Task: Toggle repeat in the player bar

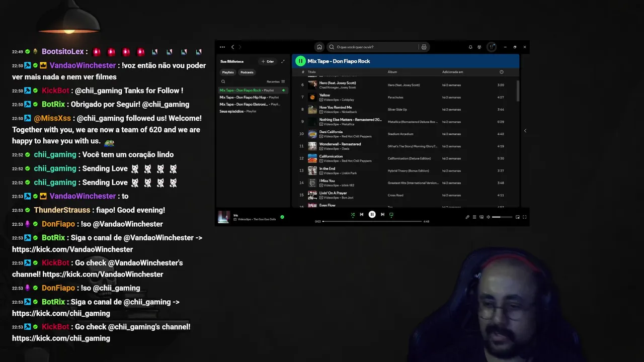Action: click(x=391, y=215)
